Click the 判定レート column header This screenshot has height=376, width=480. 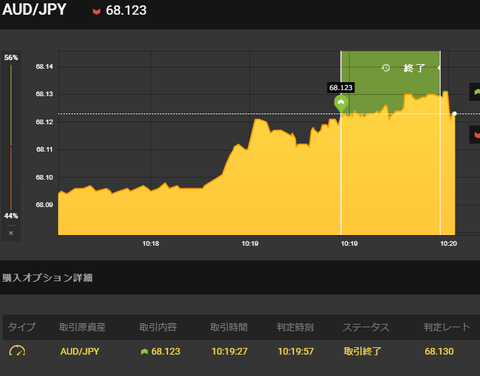click(x=447, y=327)
